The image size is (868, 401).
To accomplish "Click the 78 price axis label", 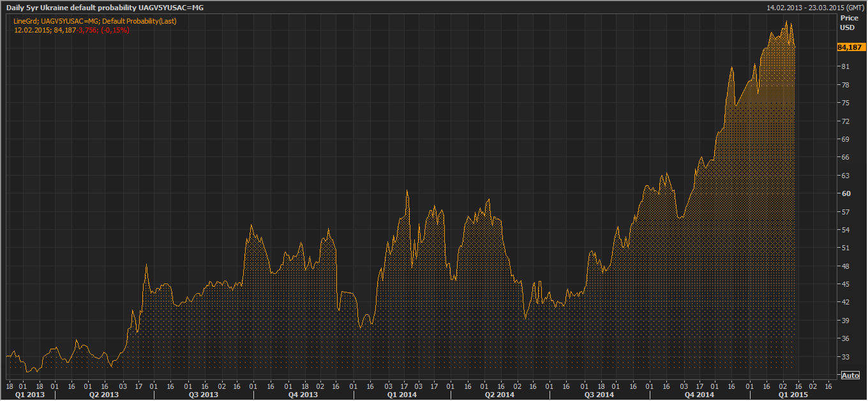I will [x=845, y=85].
